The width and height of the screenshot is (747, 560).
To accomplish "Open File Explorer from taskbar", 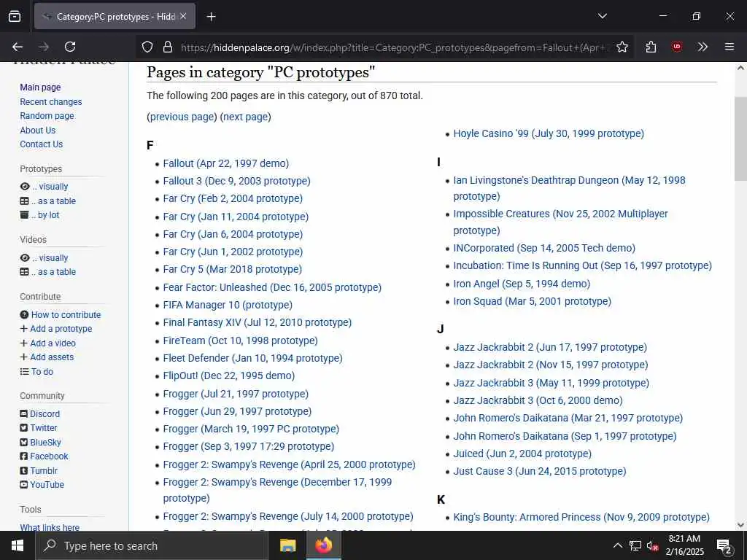I will (287, 545).
